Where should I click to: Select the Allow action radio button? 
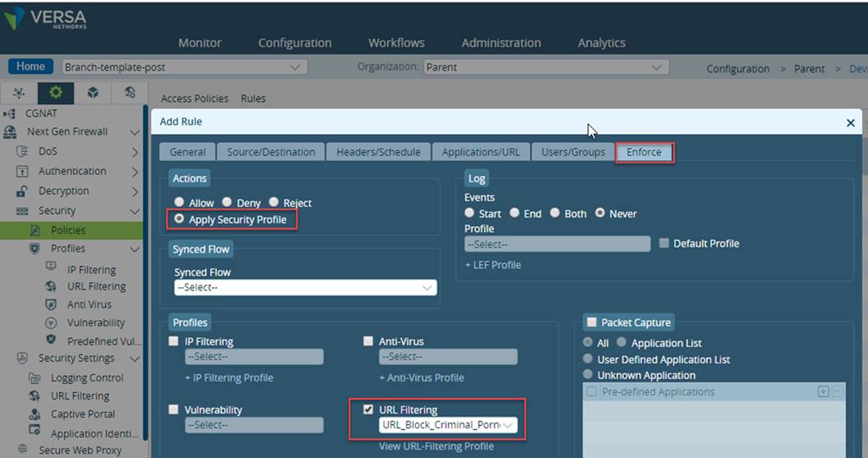click(179, 202)
